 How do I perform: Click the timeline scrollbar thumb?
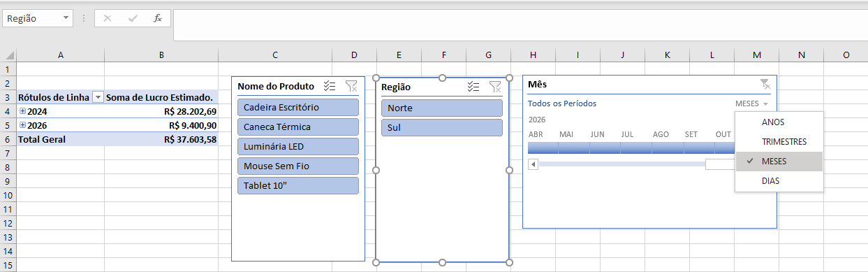coord(720,164)
